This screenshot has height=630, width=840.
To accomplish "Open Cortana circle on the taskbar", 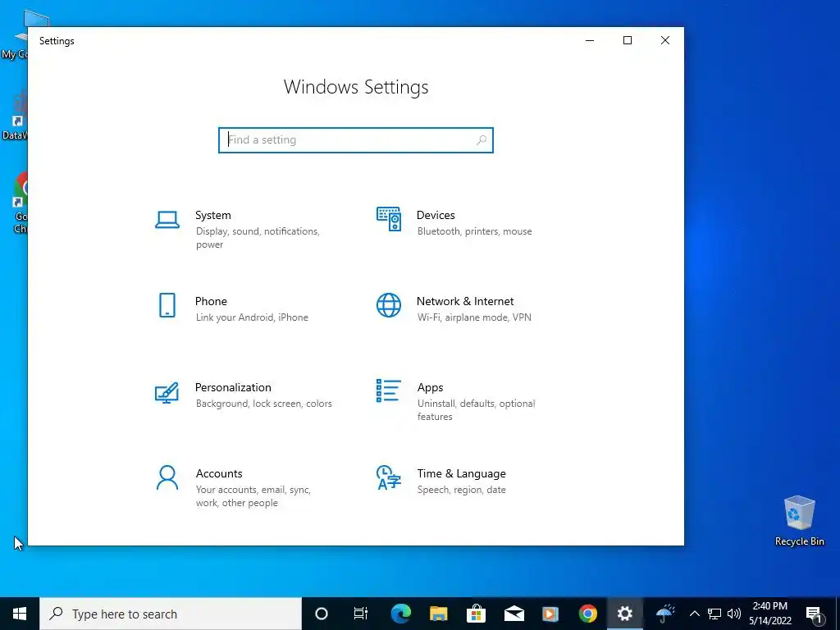I will (x=321, y=614).
